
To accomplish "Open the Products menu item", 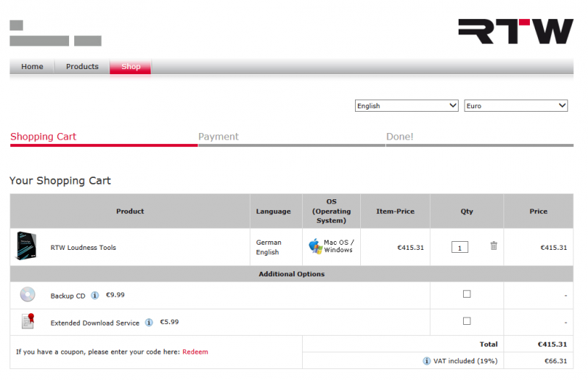I will [82, 66].
